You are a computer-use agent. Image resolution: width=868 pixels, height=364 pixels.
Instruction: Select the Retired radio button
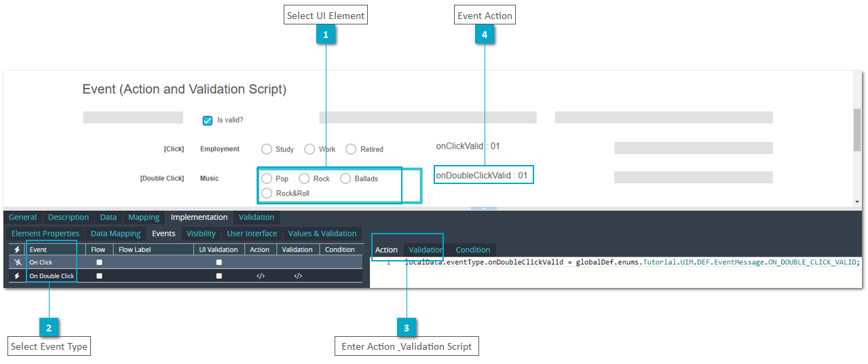(351, 149)
